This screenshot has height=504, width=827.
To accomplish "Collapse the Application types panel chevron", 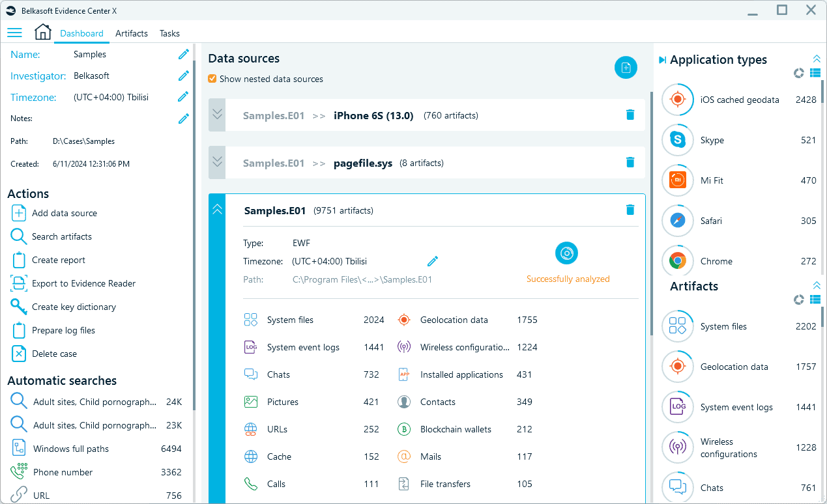I will coord(816,59).
